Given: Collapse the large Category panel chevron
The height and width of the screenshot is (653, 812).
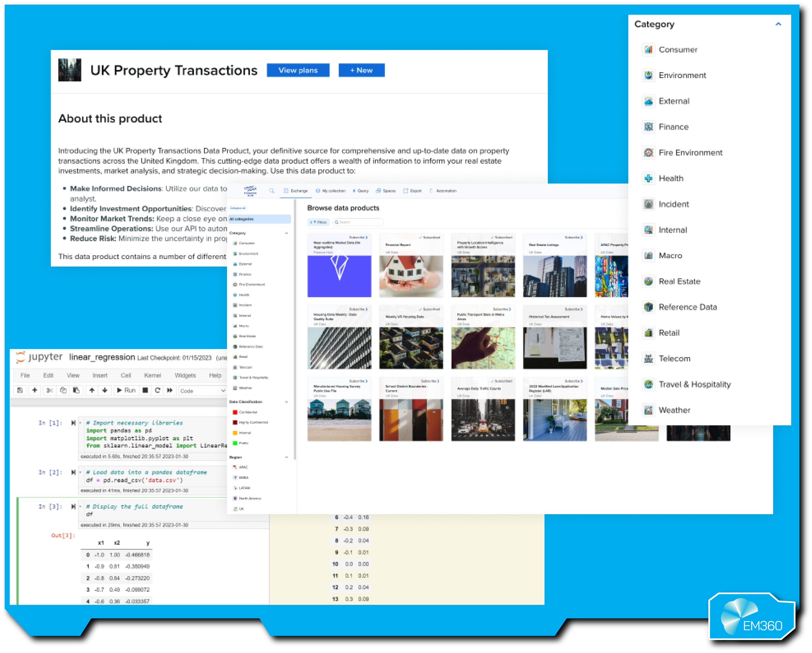Looking at the screenshot, I should tap(778, 24).
